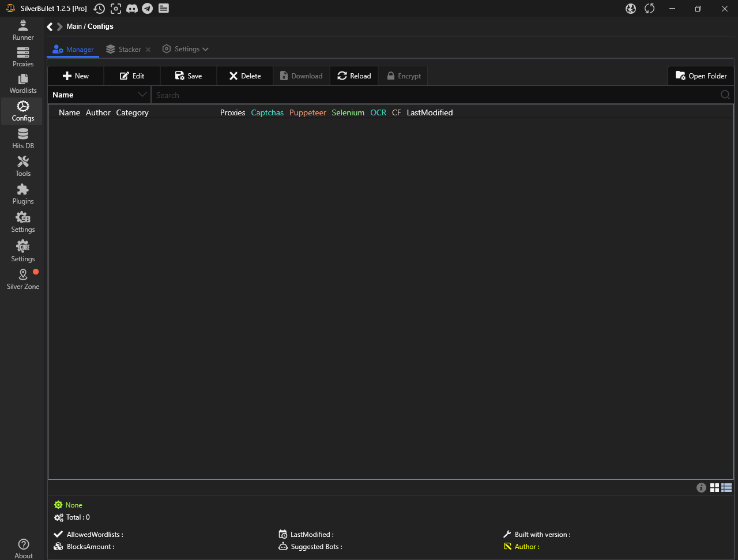Image resolution: width=738 pixels, height=560 pixels.
Task: Click the Edit button
Action: pos(132,76)
